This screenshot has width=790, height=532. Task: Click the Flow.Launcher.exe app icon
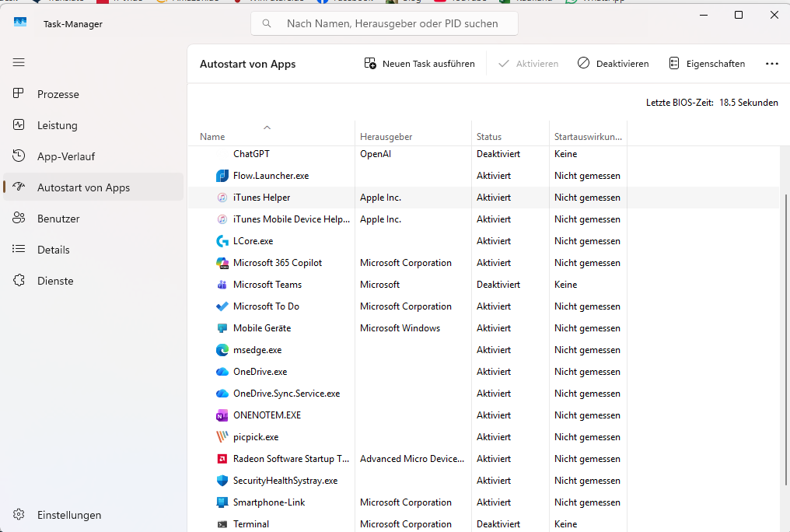click(222, 176)
